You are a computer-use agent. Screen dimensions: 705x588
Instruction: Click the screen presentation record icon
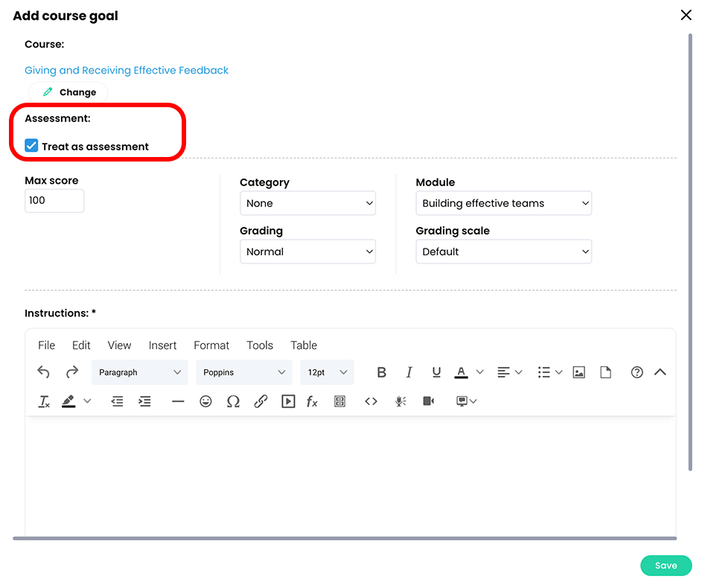(462, 401)
